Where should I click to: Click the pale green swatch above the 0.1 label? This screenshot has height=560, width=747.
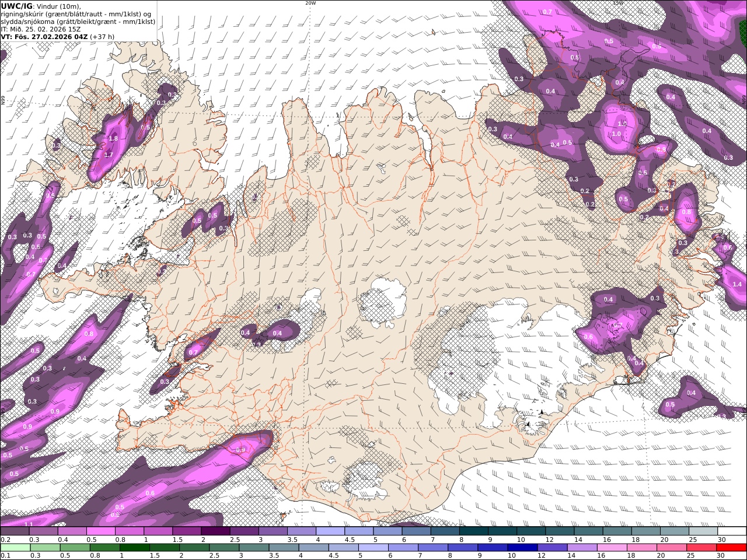pyautogui.click(x=16, y=548)
